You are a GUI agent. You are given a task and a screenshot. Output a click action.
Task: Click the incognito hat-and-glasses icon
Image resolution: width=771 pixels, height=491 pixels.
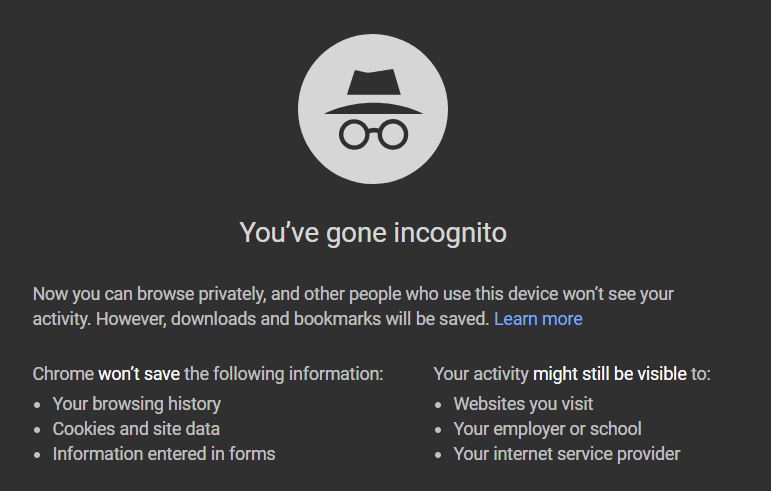click(x=372, y=109)
